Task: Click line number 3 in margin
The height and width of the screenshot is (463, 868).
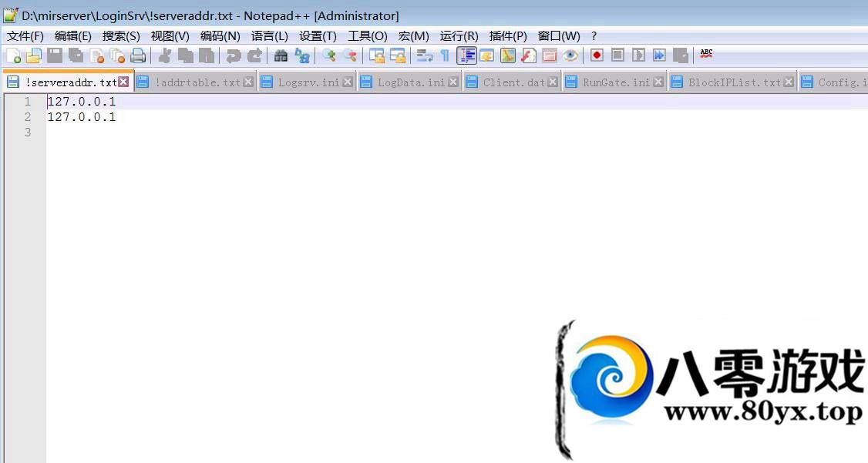Action: pos(28,133)
